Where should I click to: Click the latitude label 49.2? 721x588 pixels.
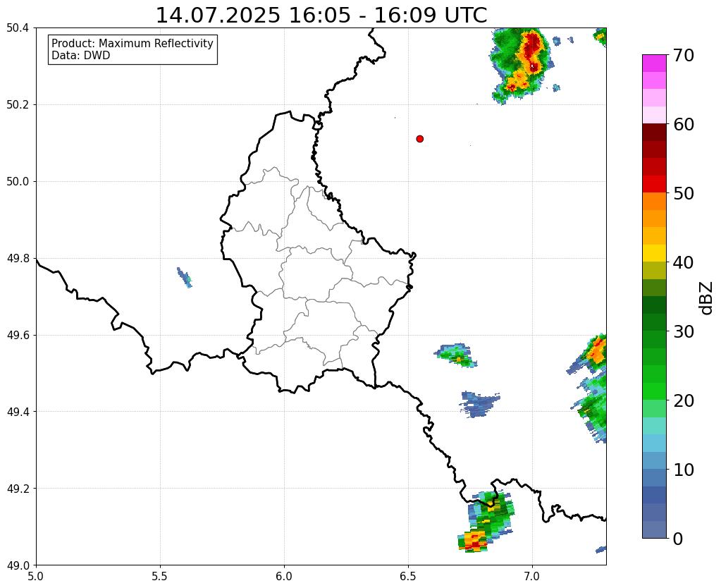tap(18, 488)
